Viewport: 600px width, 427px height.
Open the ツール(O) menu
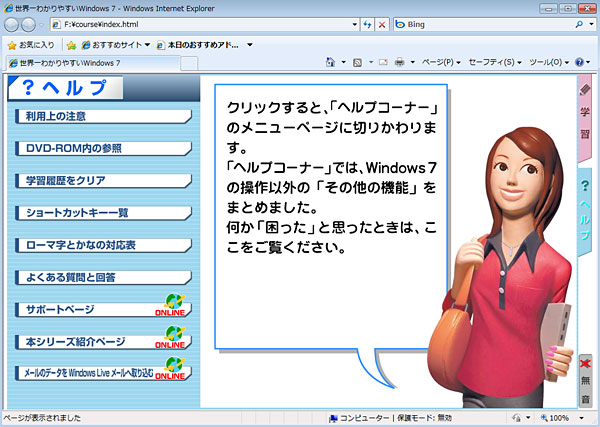pos(549,62)
